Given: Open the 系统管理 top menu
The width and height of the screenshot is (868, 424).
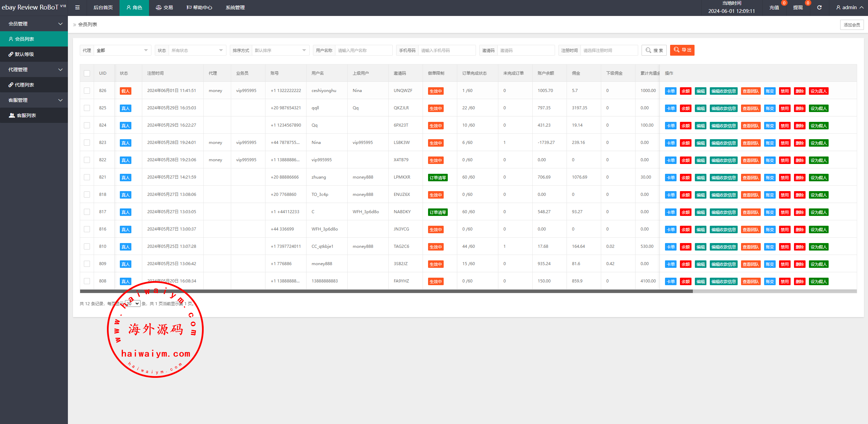Looking at the screenshot, I should 235,7.
